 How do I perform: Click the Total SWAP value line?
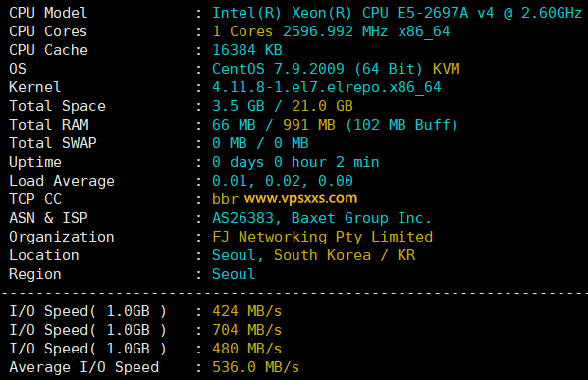pos(260,143)
